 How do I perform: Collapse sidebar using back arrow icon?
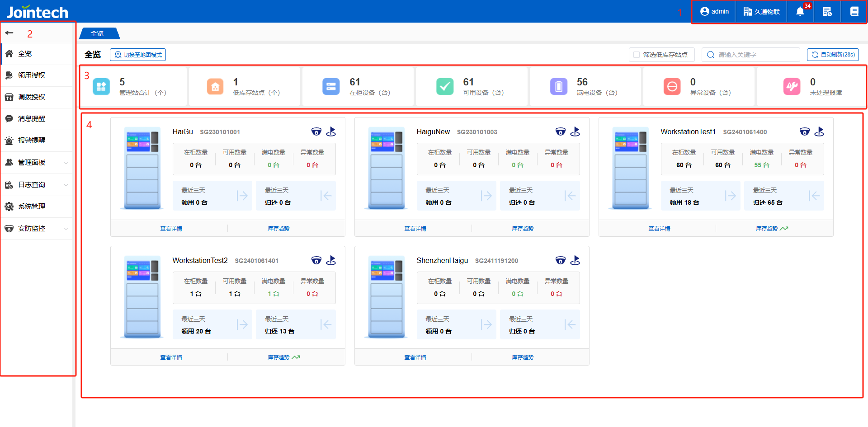pos(9,33)
